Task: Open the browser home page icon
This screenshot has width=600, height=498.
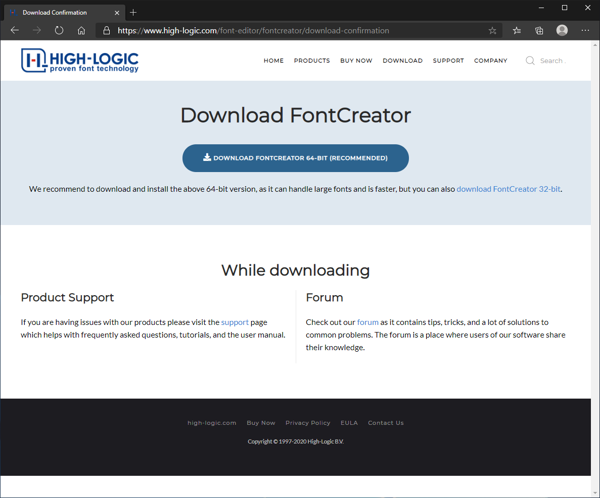Action: coord(81,30)
